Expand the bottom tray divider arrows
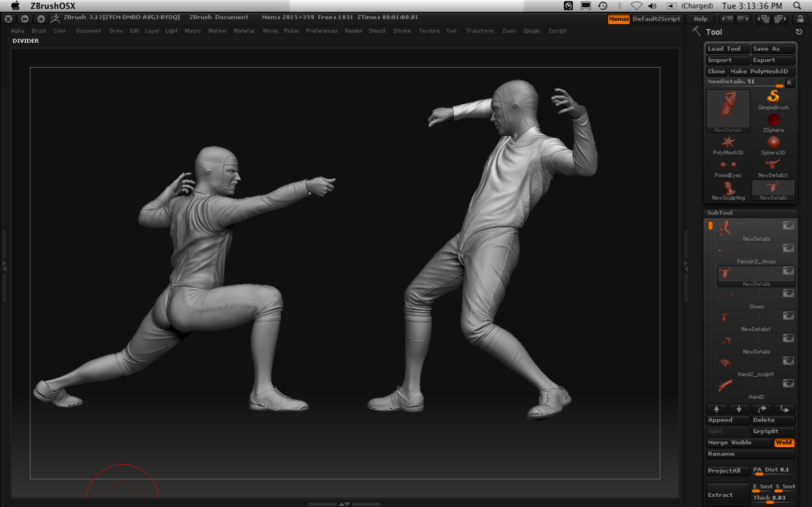 click(344, 504)
